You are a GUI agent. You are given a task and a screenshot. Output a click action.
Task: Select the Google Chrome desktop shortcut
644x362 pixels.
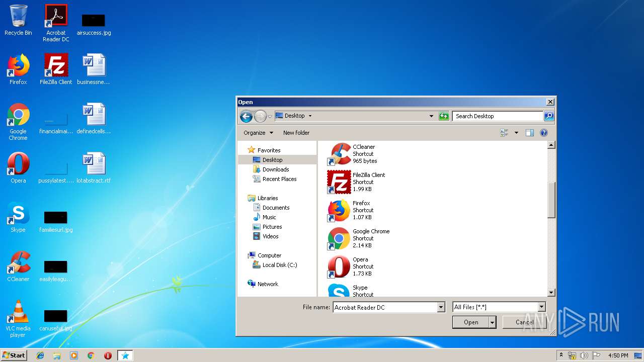[x=18, y=122]
